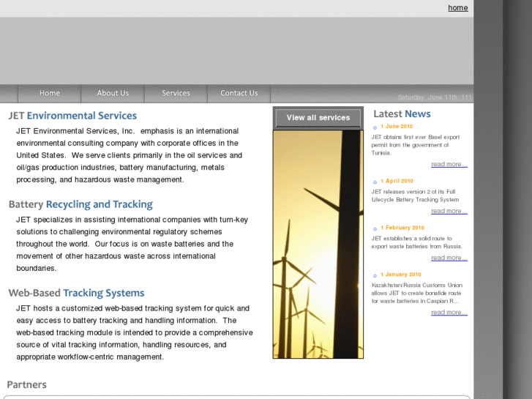This screenshot has width=532, height=399.
Task: Click the wind turbine sunset image
Action: (x=318, y=244)
